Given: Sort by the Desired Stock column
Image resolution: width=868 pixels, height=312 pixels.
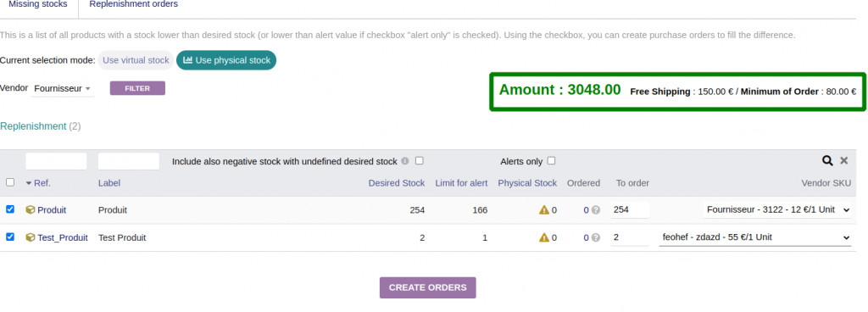Looking at the screenshot, I should click(397, 183).
